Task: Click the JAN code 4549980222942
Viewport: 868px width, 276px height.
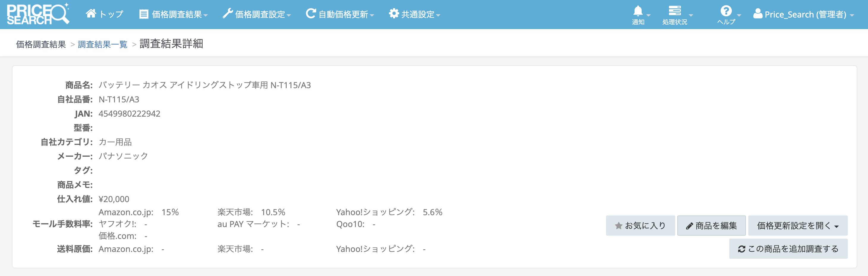Action: (x=130, y=114)
